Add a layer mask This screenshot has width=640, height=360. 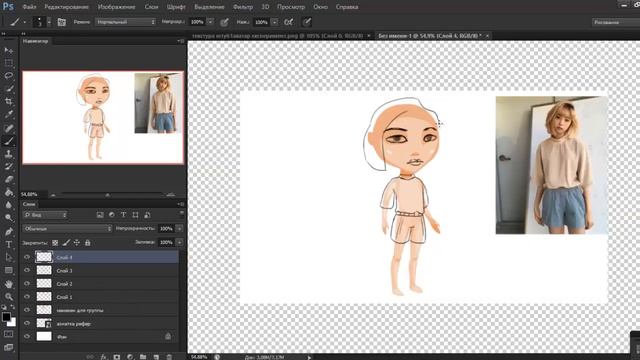click(117, 357)
